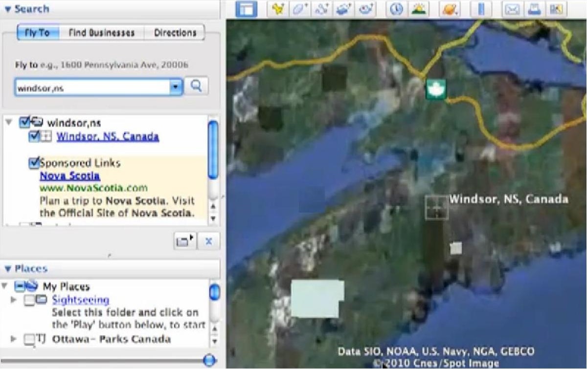Click the transparency slider handle below Places

click(x=209, y=361)
